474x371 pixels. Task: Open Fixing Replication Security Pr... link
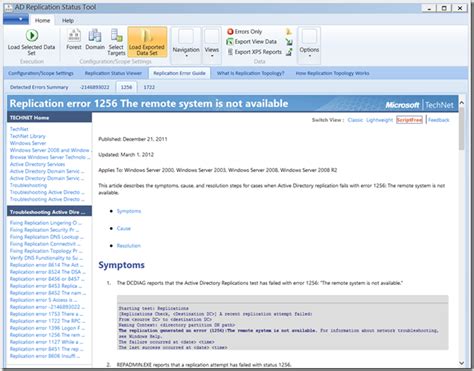(x=44, y=230)
